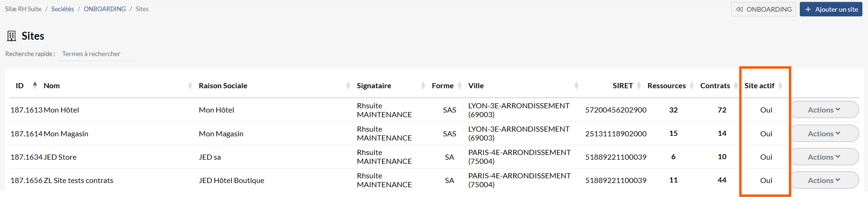This screenshot has height=197, width=868.
Task: Open Actions dropdown for Mon Hôtel
Action: pos(825,110)
